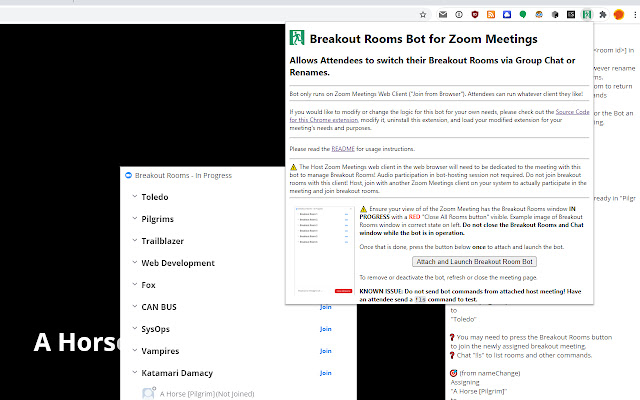The height and width of the screenshot is (400, 640).
Task: Expand the Fox breakout room
Action: coord(135,284)
